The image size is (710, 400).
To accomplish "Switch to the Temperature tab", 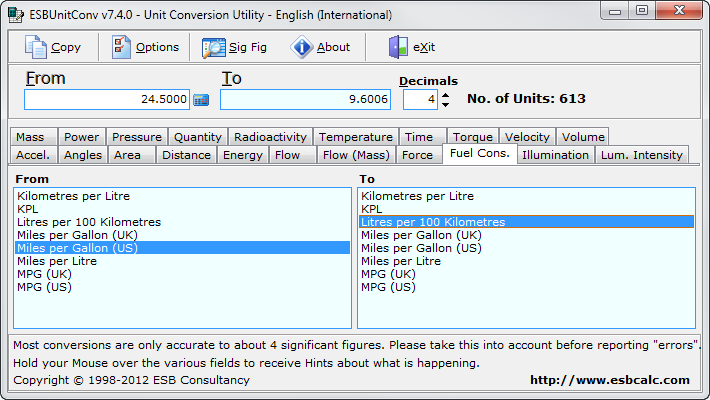I will click(355, 137).
